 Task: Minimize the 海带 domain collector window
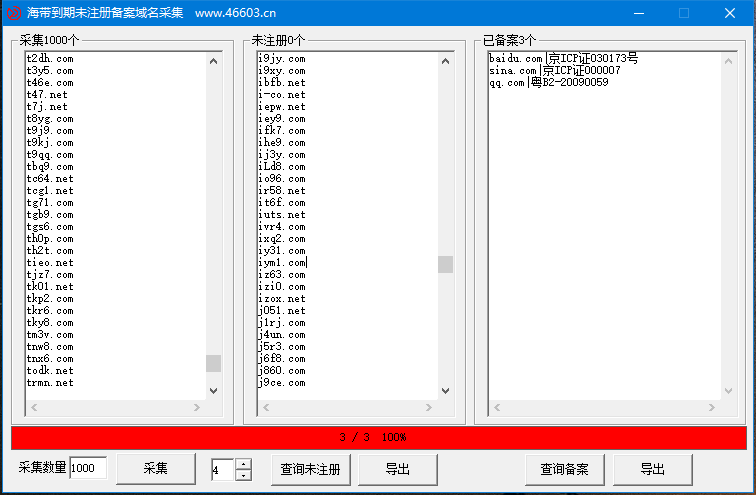click(x=639, y=13)
